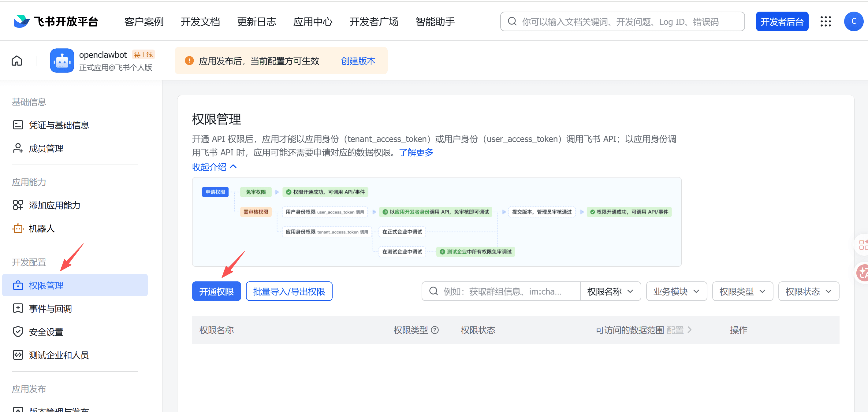This screenshot has height=412, width=868.
Task: Click the user avatar icon C
Action: coord(853,21)
